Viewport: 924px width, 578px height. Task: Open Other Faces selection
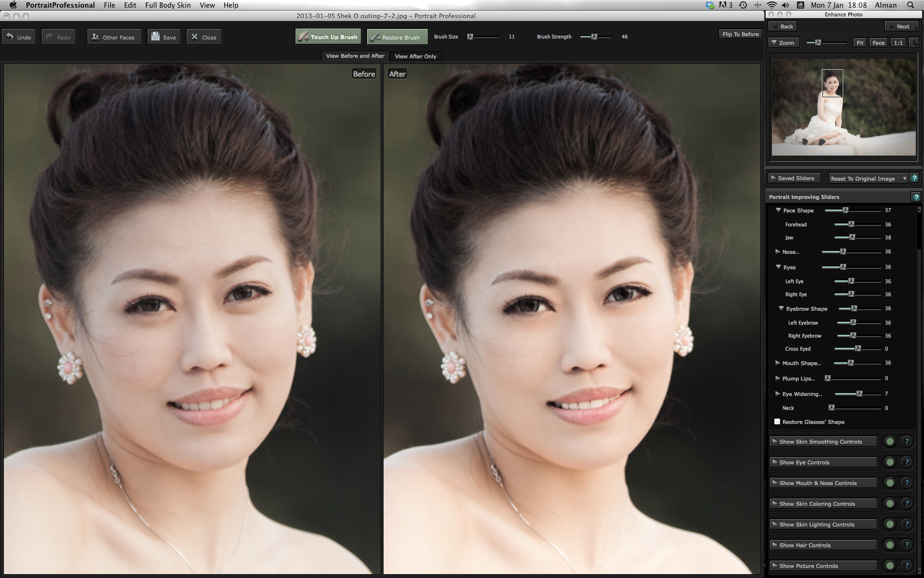(x=114, y=37)
